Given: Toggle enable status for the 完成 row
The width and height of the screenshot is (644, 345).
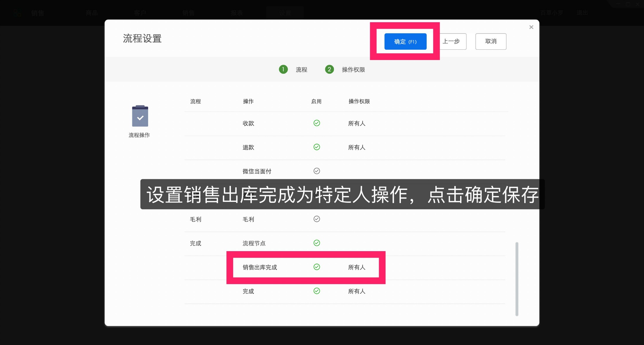Looking at the screenshot, I should click(317, 291).
